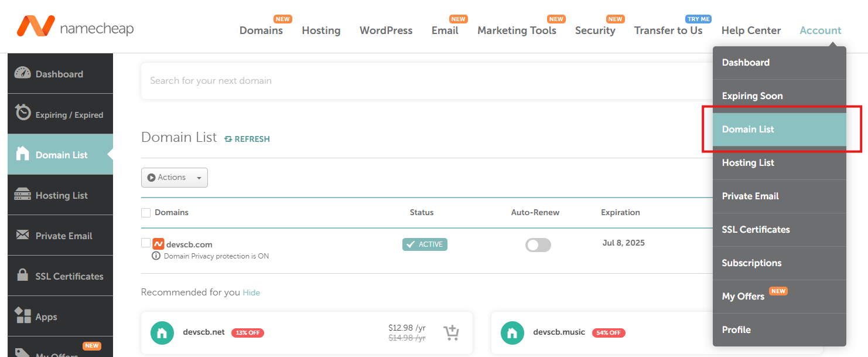Click the Status column header
This screenshot has width=868, height=357.
pos(422,213)
